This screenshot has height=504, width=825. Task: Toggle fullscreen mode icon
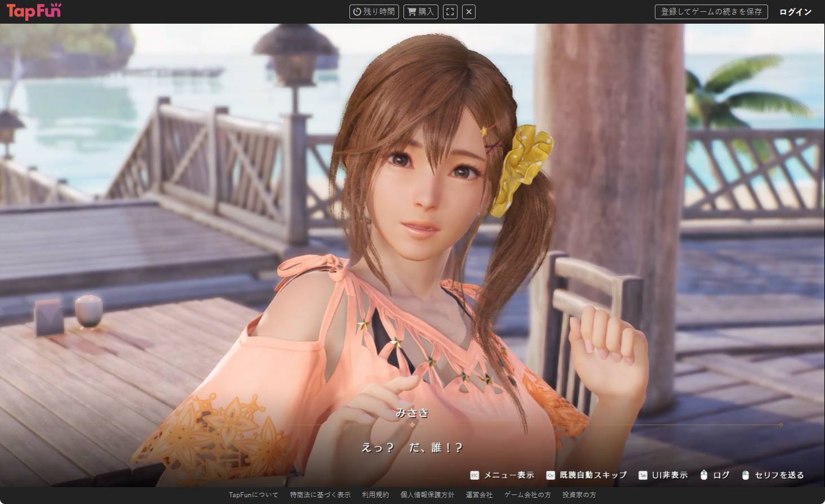point(450,12)
